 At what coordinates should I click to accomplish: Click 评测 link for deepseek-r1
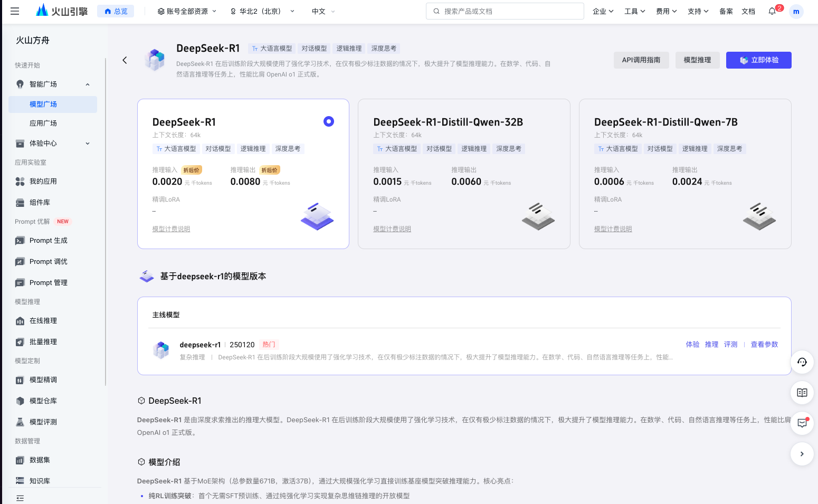coord(730,344)
